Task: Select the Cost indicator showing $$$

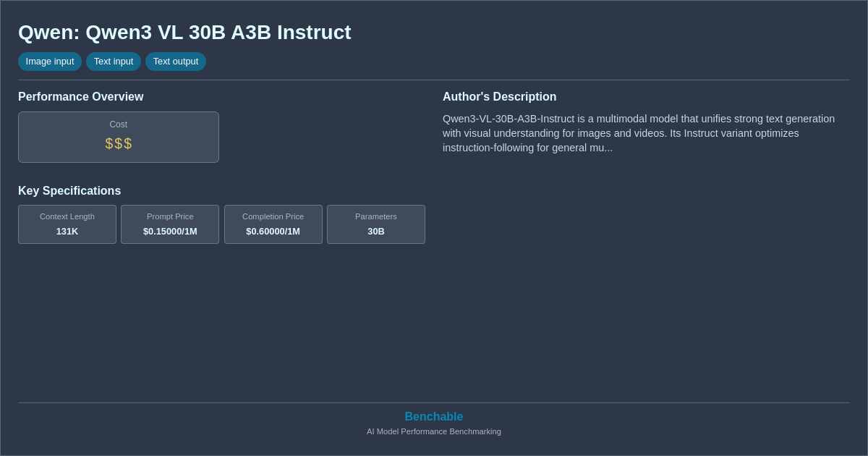Action: (118, 137)
